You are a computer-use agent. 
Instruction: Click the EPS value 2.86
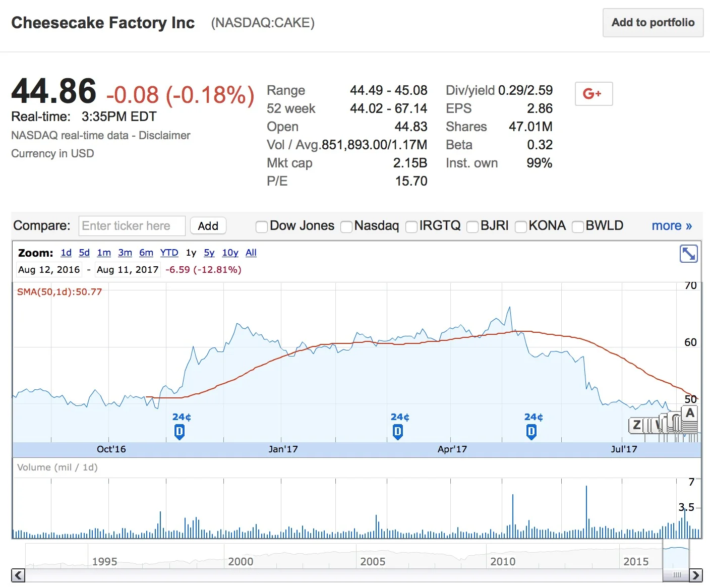(x=540, y=109)
